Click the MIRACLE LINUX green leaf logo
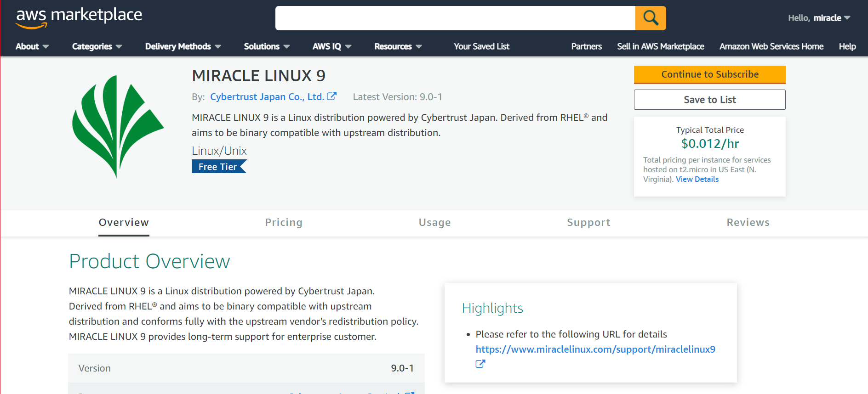868x394 pixels. coord(118,126)
